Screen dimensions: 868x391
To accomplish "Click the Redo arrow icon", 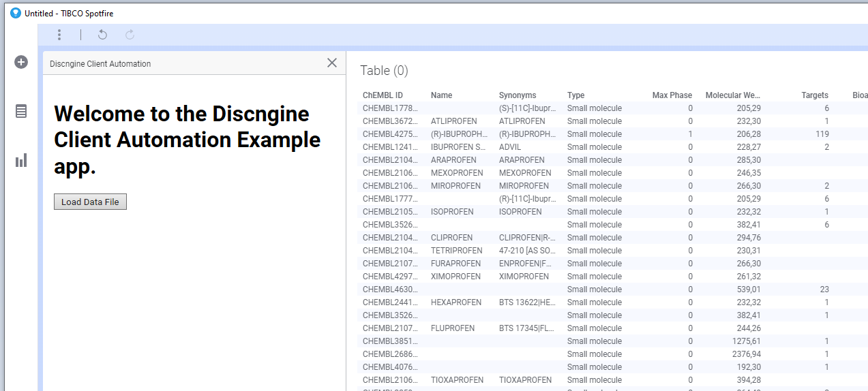I will pos(130,35).
